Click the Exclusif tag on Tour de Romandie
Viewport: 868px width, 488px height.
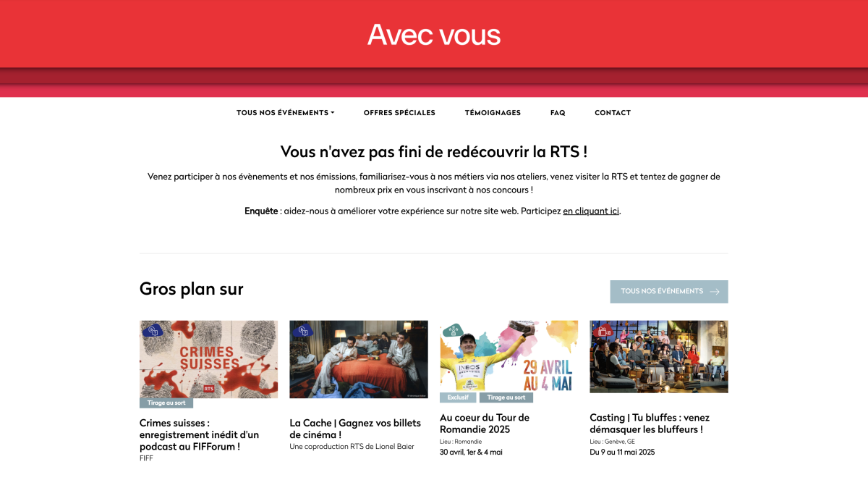[x=458, y=397]
